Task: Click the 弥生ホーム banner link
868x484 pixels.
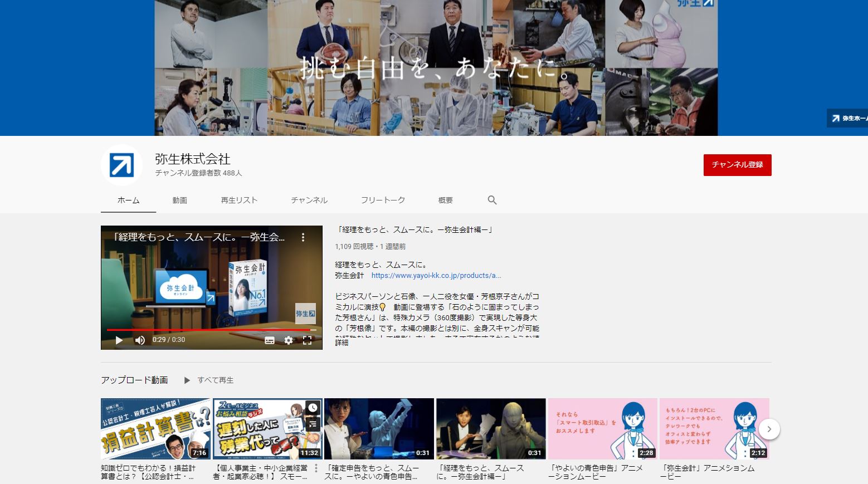Action: click(x=847, y=118)
